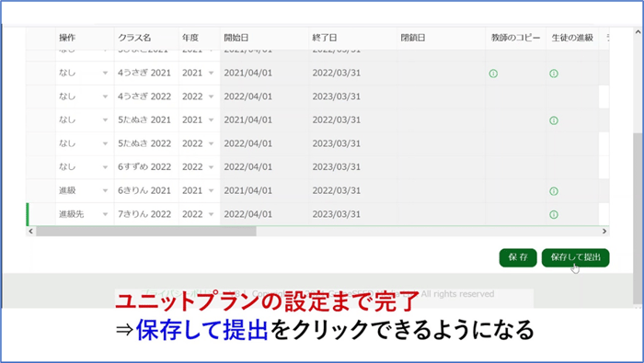Open 操作 dropdown for 5たぬき 2022 row
Screen dimensions: 644x363
[105, 143]
